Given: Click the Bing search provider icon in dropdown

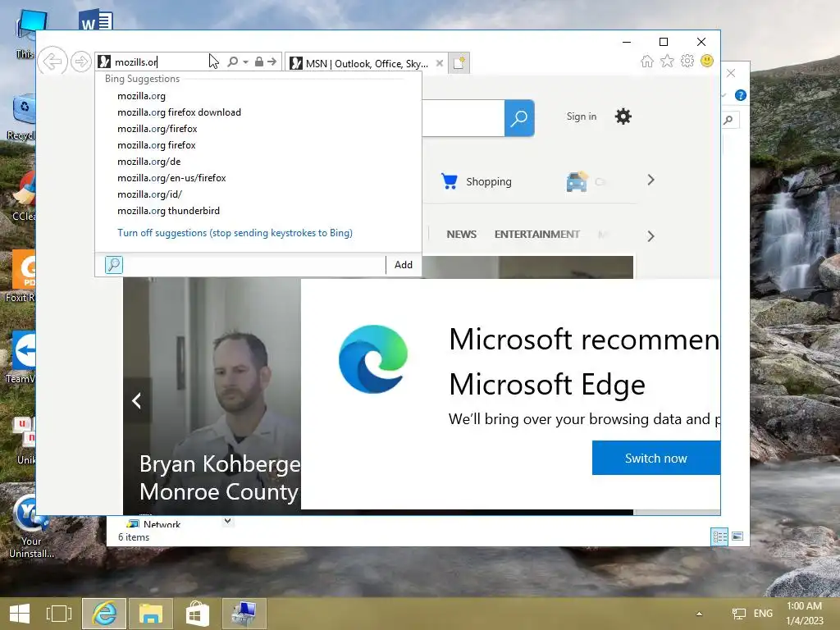Looking at the screenshot, I should (x=113, y=265).
